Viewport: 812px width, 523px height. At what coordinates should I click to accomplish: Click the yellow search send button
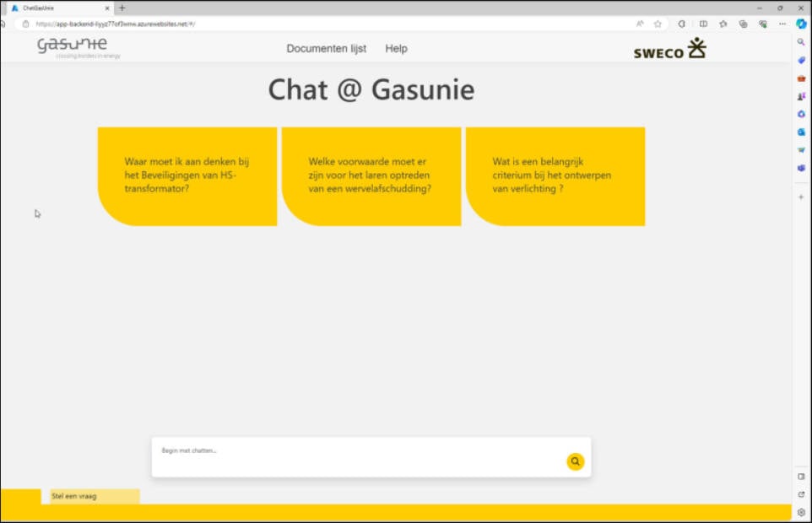pos(575,461)
